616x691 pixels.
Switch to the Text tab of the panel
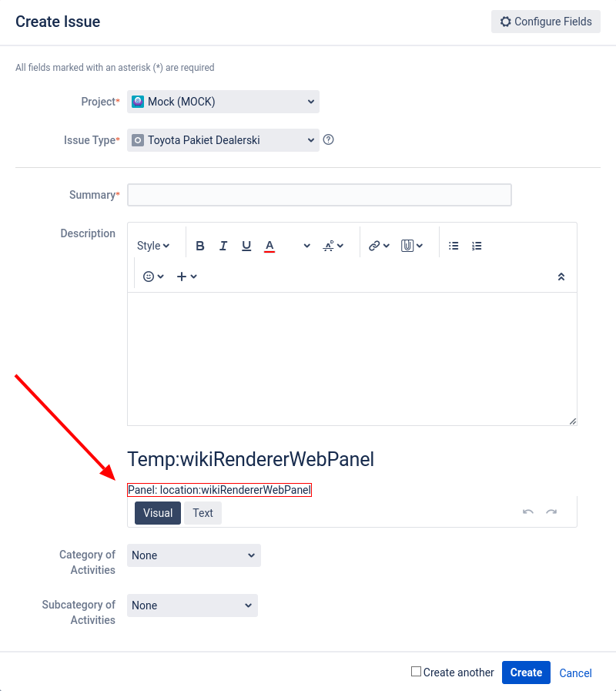203,512
